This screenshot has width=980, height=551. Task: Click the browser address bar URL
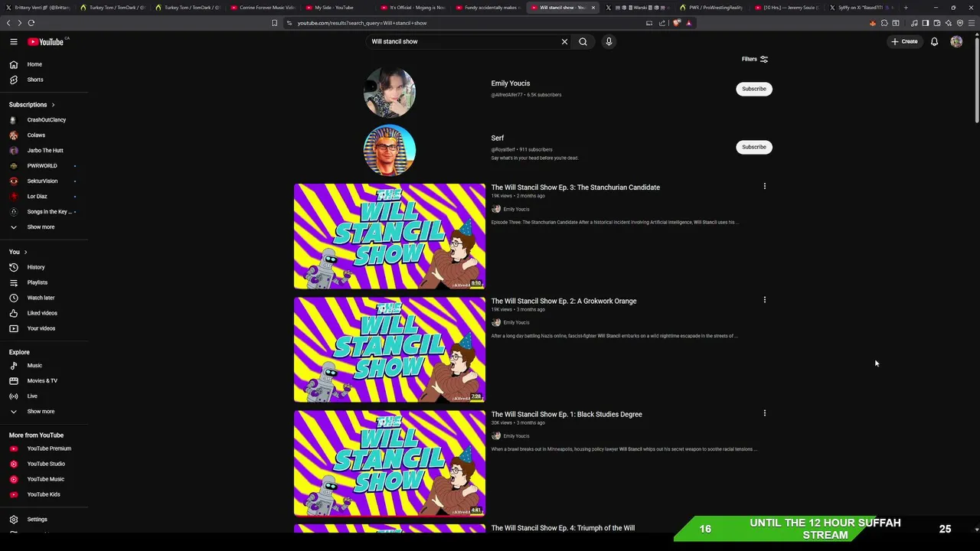pyautogui.click(x=362, y=23)
